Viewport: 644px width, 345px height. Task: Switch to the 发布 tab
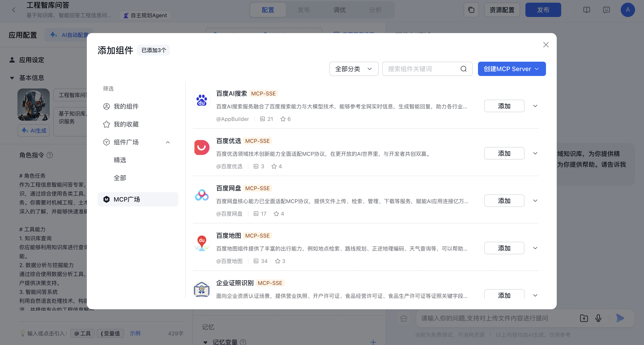(x=303, y=10)
